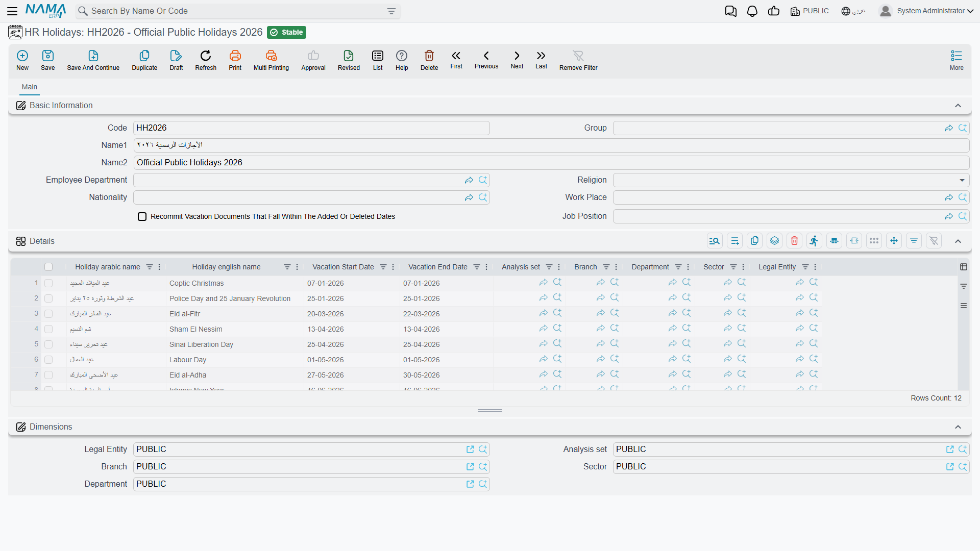The width and height of the screenshot is (980, 551).
Task: Switch language to Arabic
Action: tap(853, 11)
